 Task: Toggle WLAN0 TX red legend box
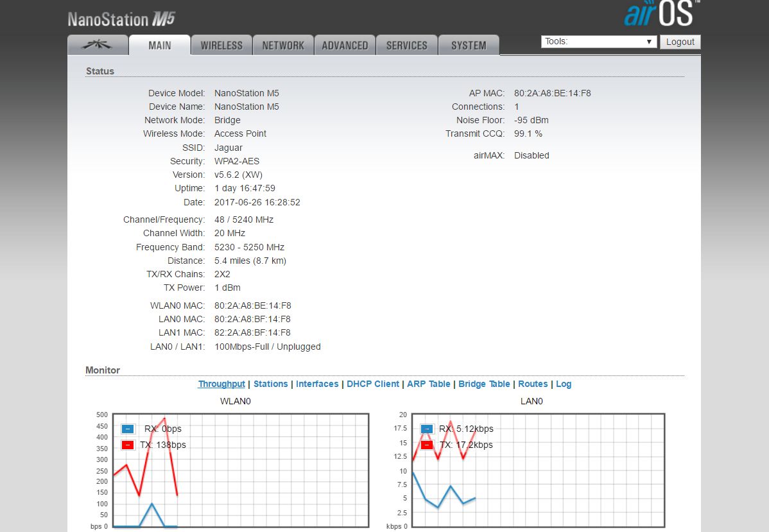click(x=128, y=445)
